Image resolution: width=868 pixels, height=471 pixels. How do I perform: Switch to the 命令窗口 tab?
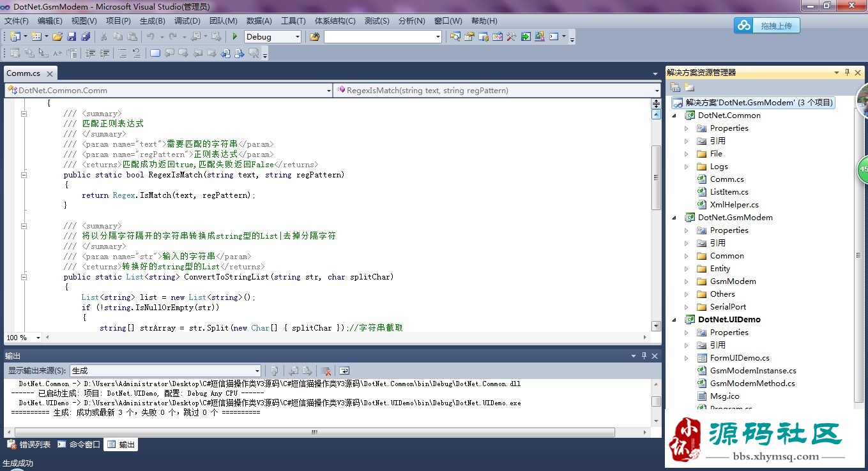tap(79, 444)
